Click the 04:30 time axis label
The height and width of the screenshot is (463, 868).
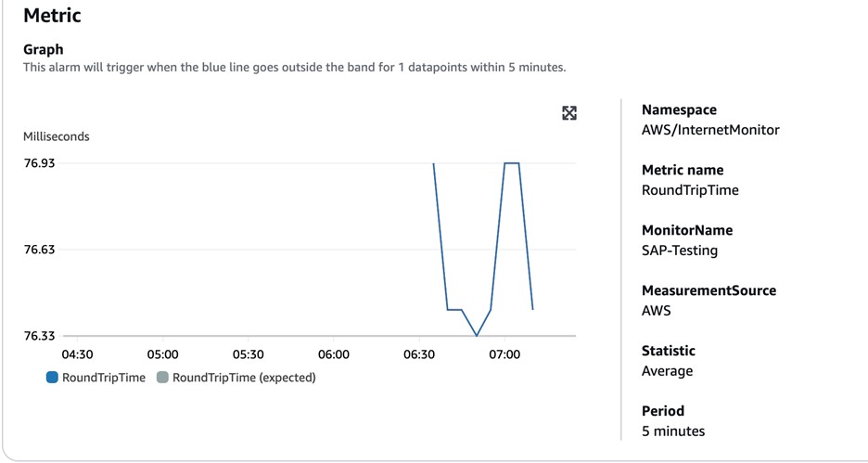[77, 354]
